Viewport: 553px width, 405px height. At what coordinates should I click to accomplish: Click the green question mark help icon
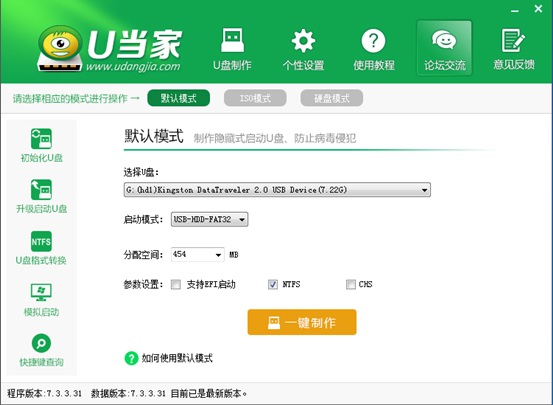131,358
